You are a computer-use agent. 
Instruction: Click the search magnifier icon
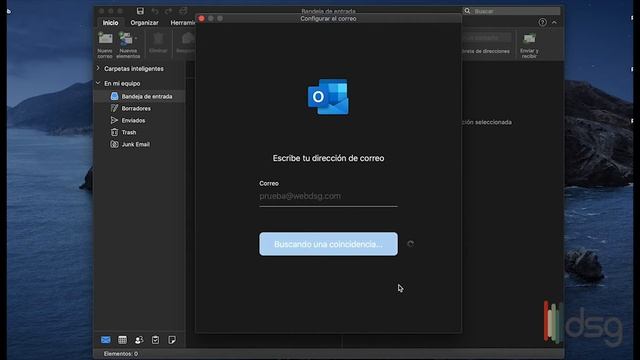[467, 11]
